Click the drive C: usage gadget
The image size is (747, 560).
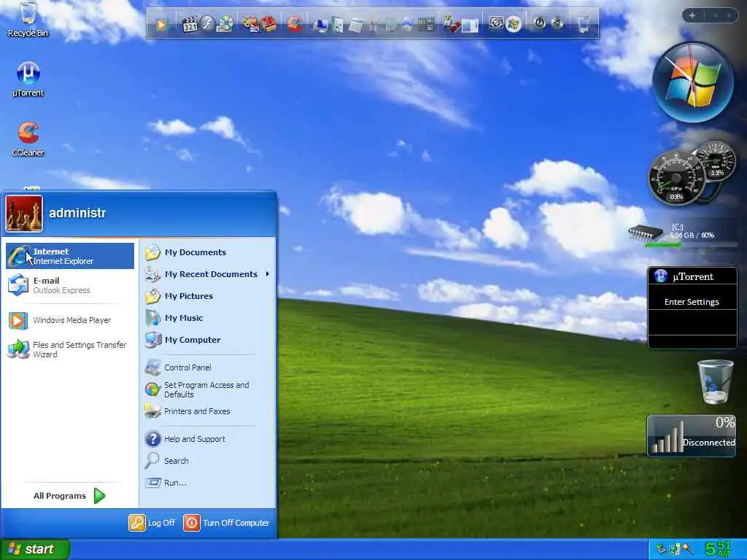pyautogui.click(x=682, y=235)
